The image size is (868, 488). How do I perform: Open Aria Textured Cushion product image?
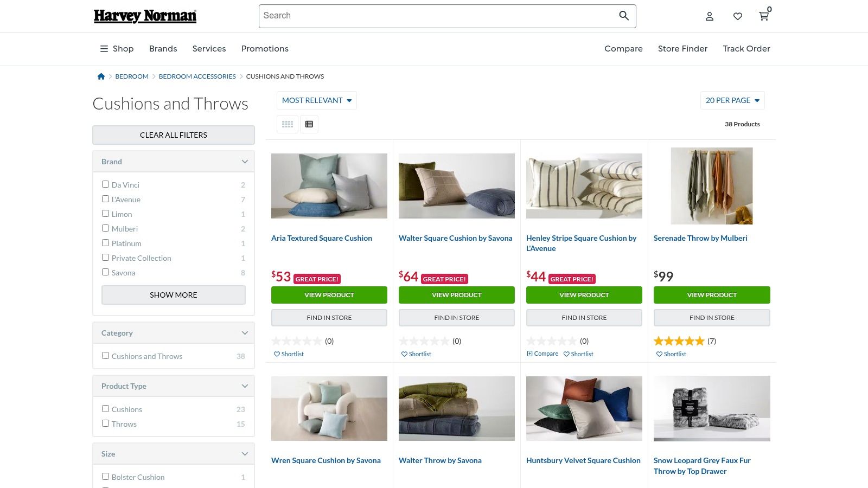pos(329,186)
